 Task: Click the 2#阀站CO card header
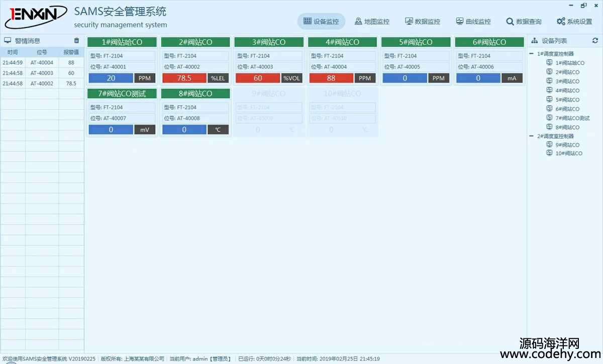[195, 42]
